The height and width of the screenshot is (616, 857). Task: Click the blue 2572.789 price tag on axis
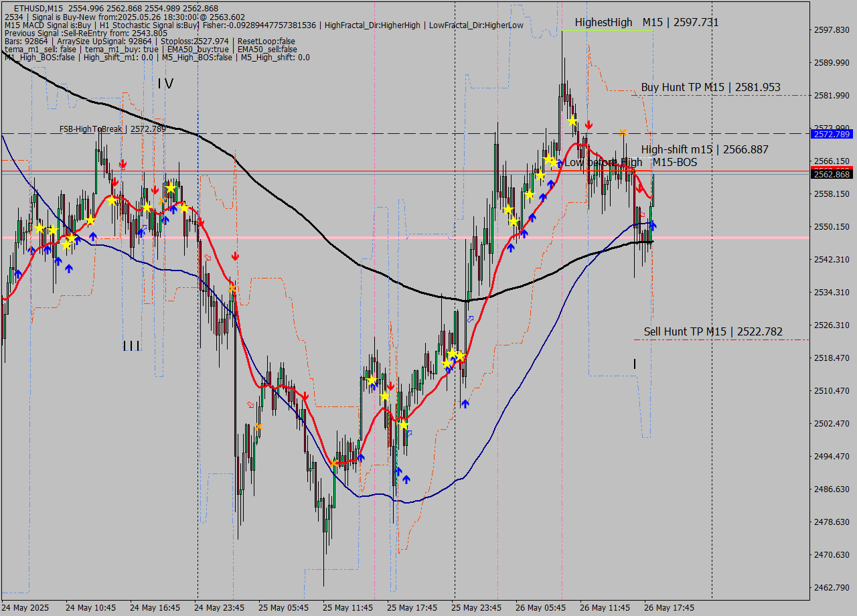[x=831, y=135]
